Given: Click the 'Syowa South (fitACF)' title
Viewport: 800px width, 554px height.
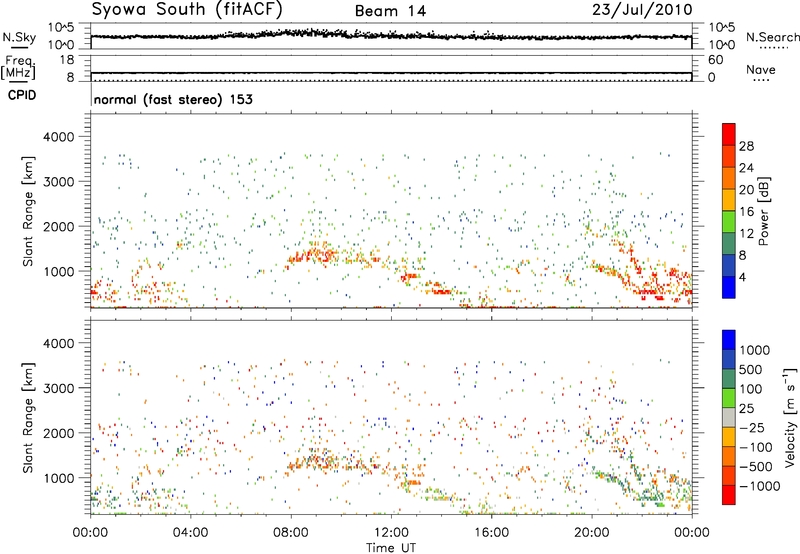Looking at the screenshot, I should (187, 9).
